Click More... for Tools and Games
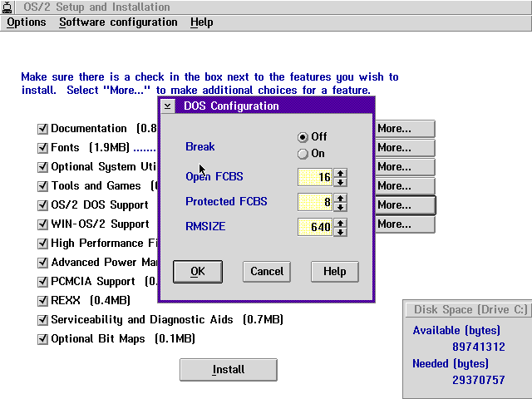532x399 pixels. (x=405, y=186)
